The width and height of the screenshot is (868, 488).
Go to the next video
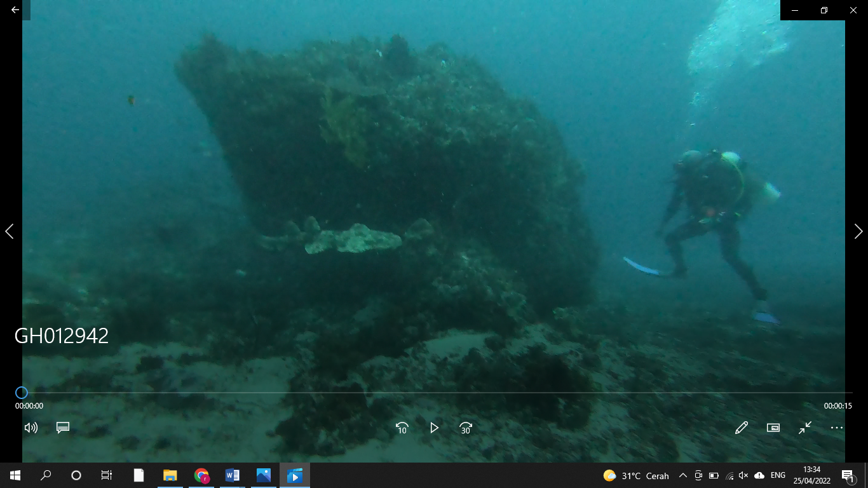tap(858, 231)
